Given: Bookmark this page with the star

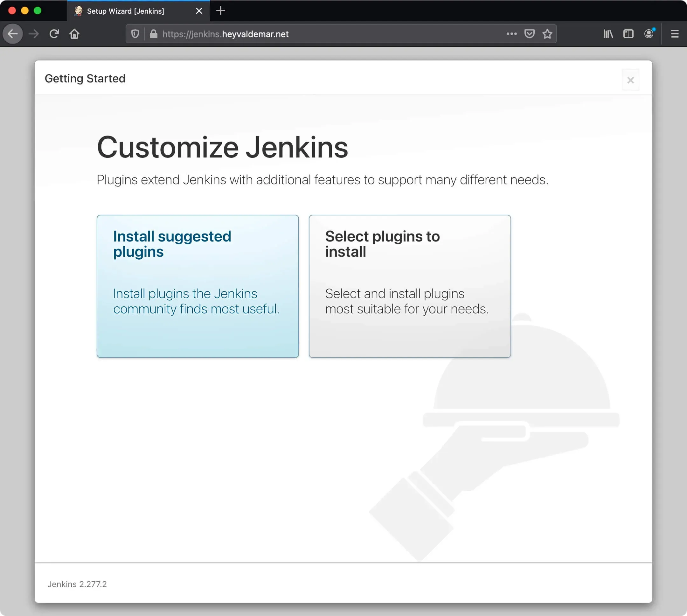Looking at the screenshot, I should [547, 34].
